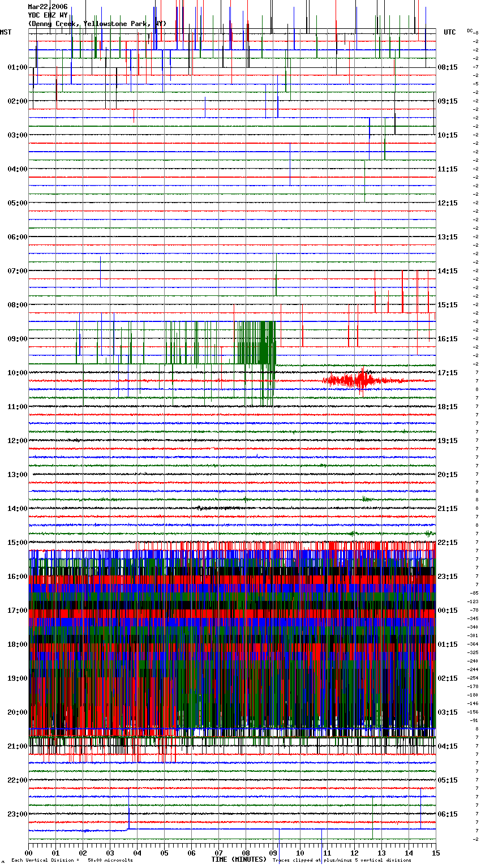Click the 13:15 UTC time label
Image resolution: width=481 pixels, height=868 pixels.
tap(448, 237)
